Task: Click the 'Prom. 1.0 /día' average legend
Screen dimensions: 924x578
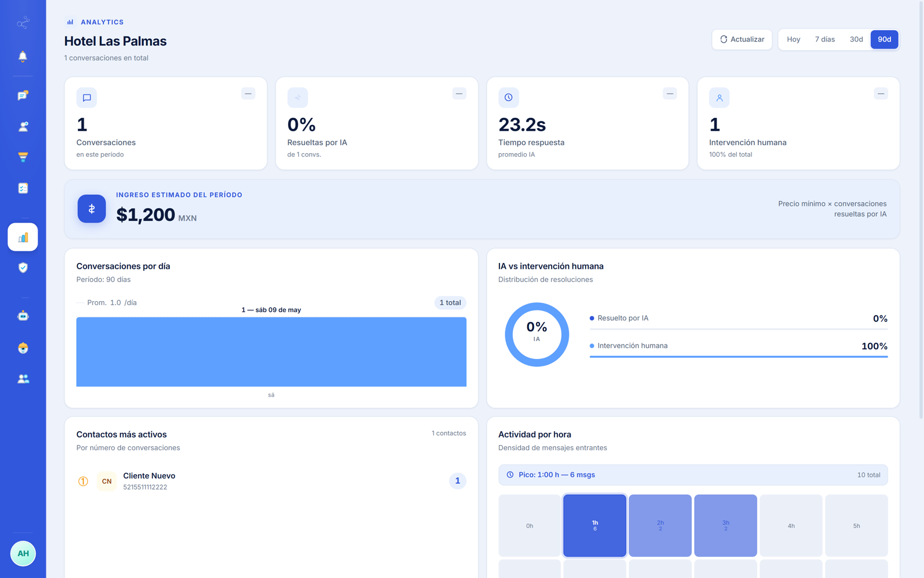Action: pyautogui.click(x=107, y=302)
